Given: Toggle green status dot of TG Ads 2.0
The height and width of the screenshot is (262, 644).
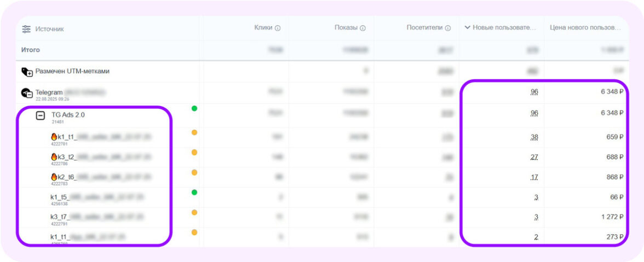Looking at the screenshot, I should (194, 108).
